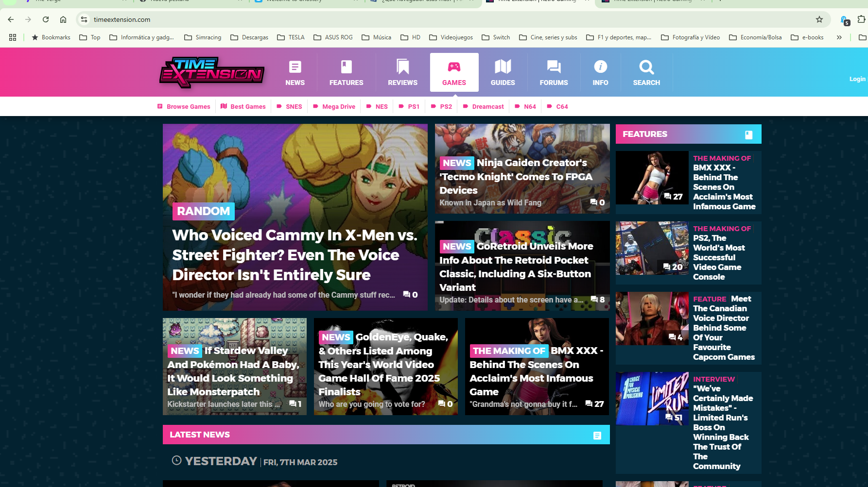Bookmark this page with the star icon
This screenshot has width=868, height=487.
tap(819, 19)
